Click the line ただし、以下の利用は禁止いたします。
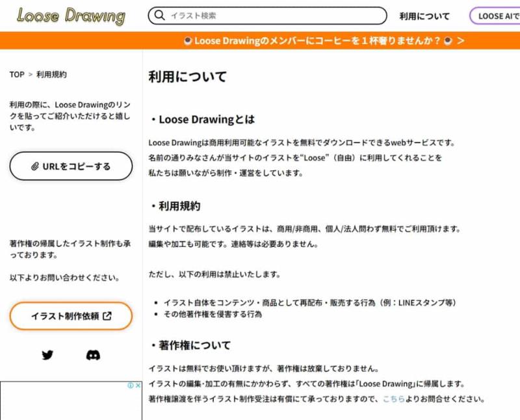Screen dimensions: 520x420 pyautogui.click(x=214, y=274)
